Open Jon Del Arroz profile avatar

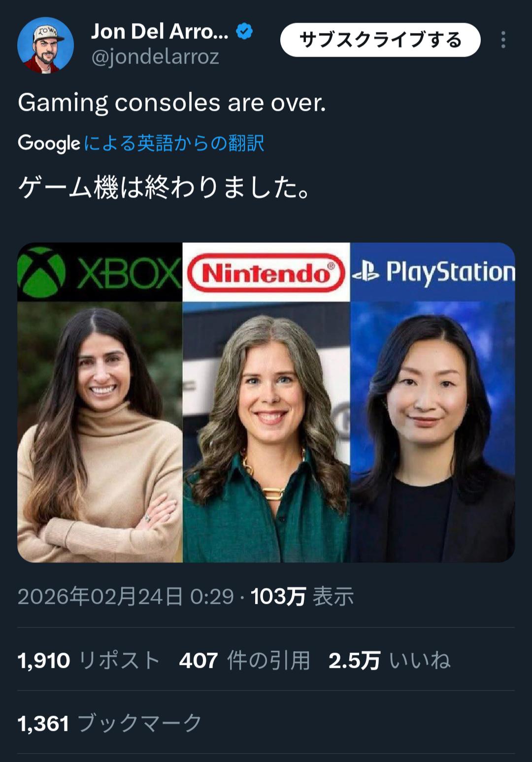[x=45, y=45]
